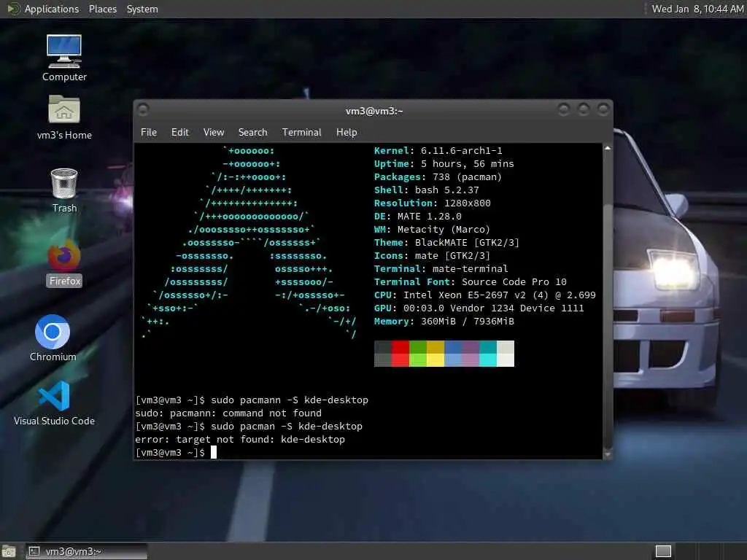Click the Uptime: 5 hours, 56 mins line
747x560 pixels.
444,164
